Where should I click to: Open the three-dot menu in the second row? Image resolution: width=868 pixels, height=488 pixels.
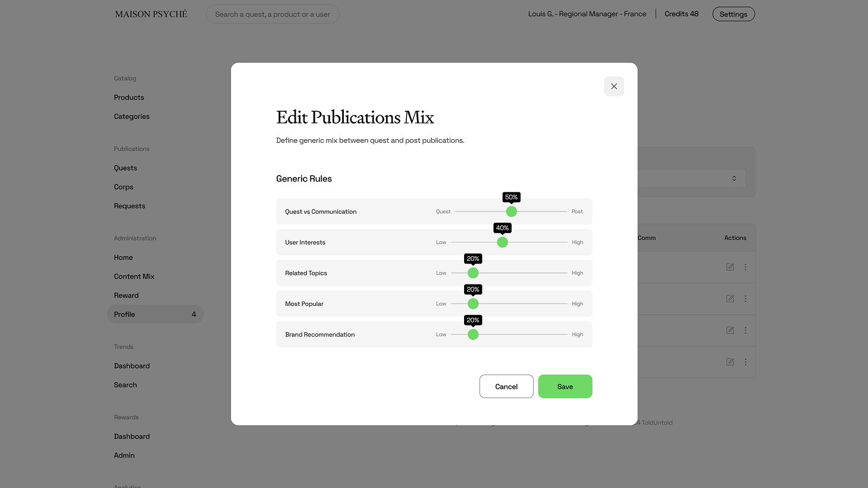coord(745,299)
